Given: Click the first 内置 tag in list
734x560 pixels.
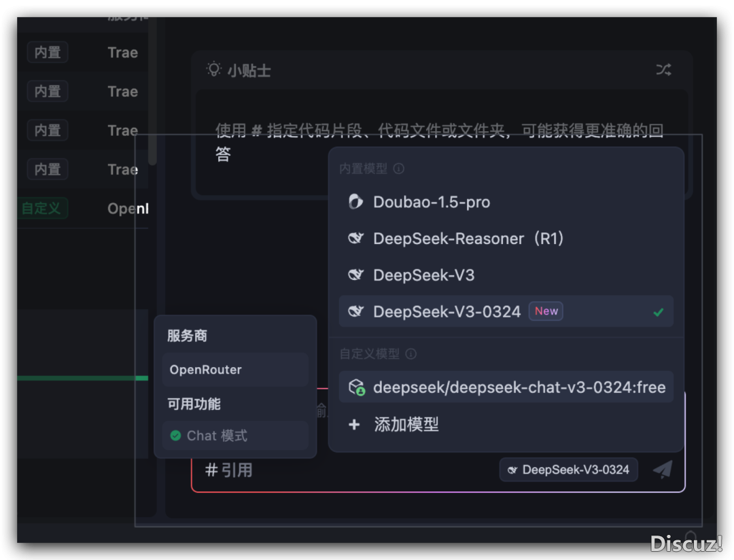Looking at the screenshot, I should [48, 52].
